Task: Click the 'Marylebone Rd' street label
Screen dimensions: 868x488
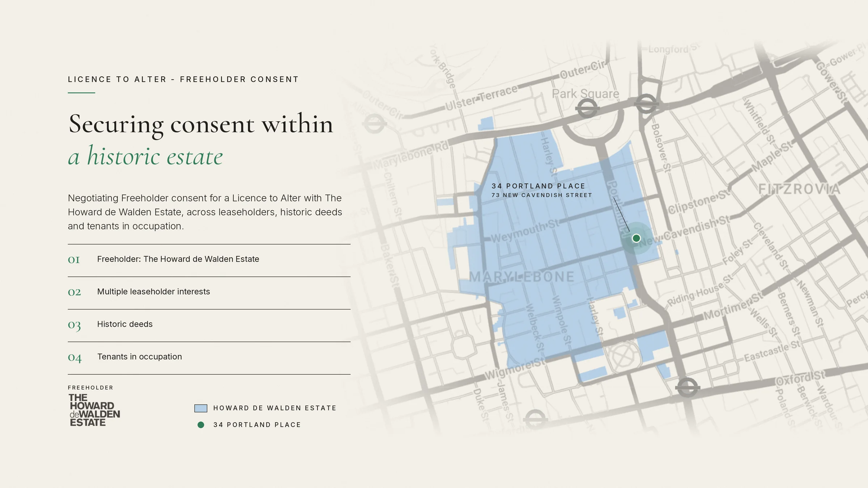Action: coord(411,156)
